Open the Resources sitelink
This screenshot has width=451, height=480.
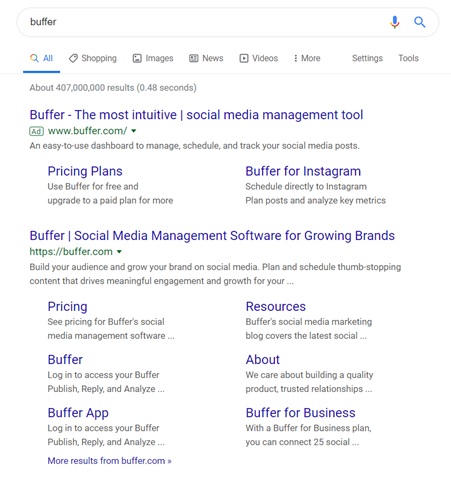pyautogui.click(x=276, y=307)
